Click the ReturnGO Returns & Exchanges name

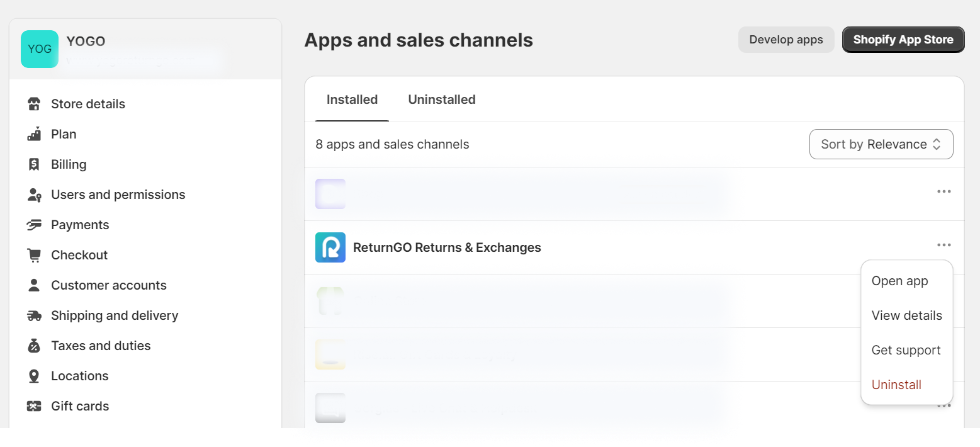pos(447,247)
